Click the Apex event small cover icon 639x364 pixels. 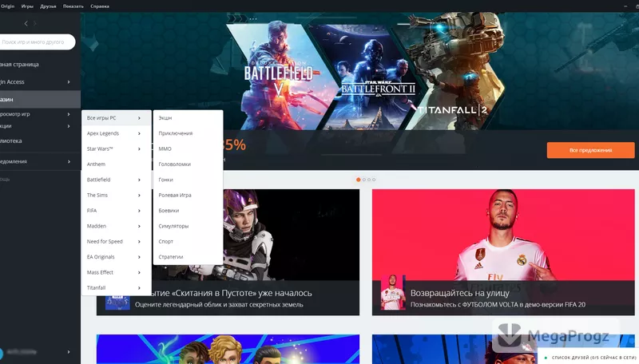coord(117,303)
